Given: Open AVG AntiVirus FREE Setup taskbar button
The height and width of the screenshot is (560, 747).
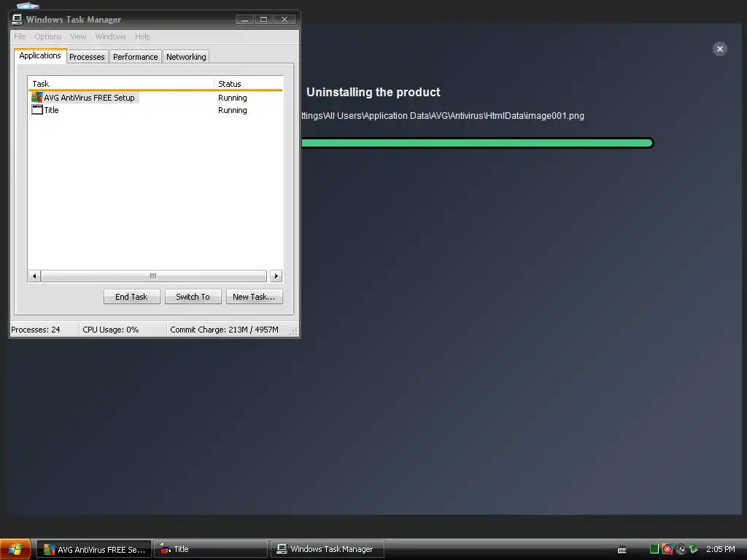Looking at the screenshot, I should (94, 550).
